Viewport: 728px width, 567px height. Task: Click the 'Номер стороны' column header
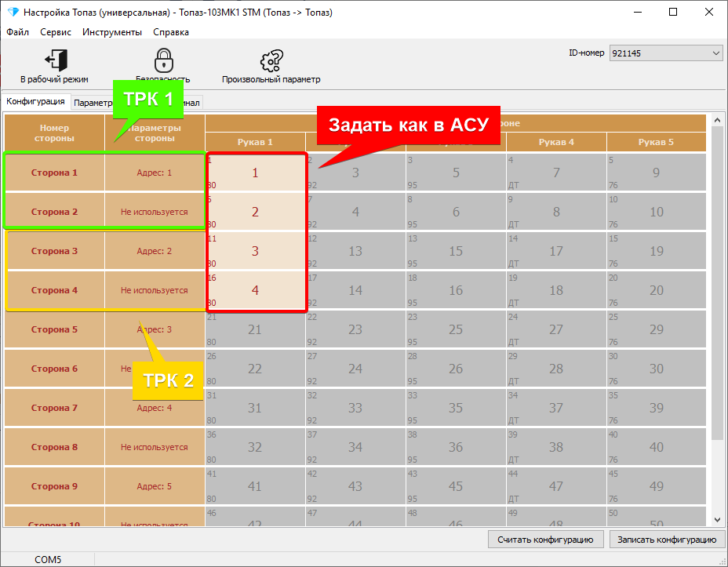click(x=54, y=133)
